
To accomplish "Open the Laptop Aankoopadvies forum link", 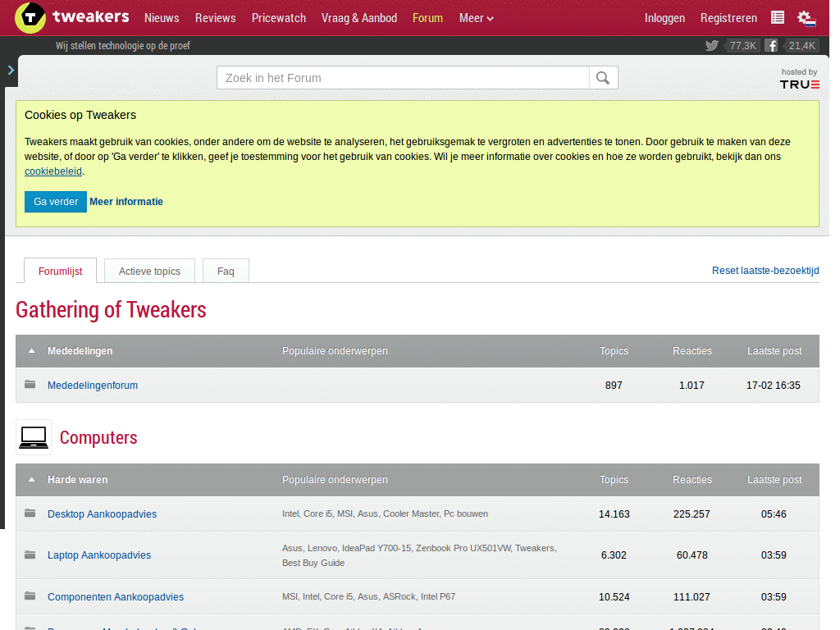I will [99, 555].
